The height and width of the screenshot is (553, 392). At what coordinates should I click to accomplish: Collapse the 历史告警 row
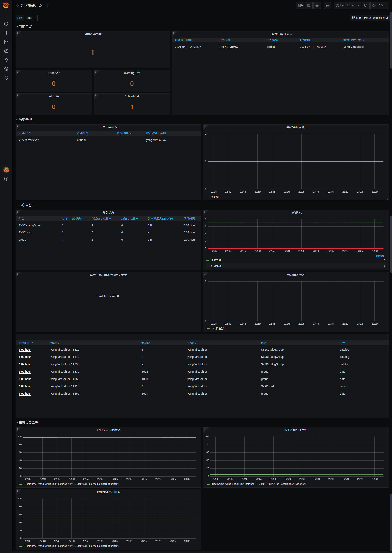pyautogui.click(x=25, y=120)
